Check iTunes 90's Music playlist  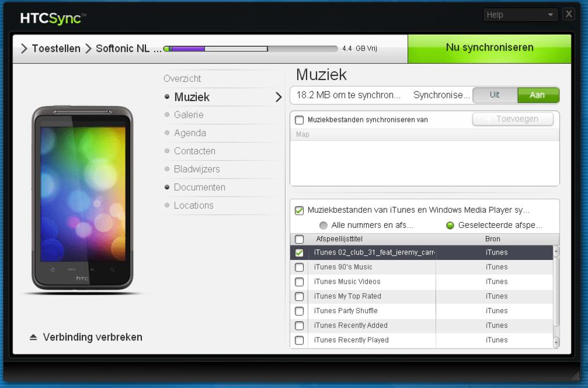coord(299,267)
